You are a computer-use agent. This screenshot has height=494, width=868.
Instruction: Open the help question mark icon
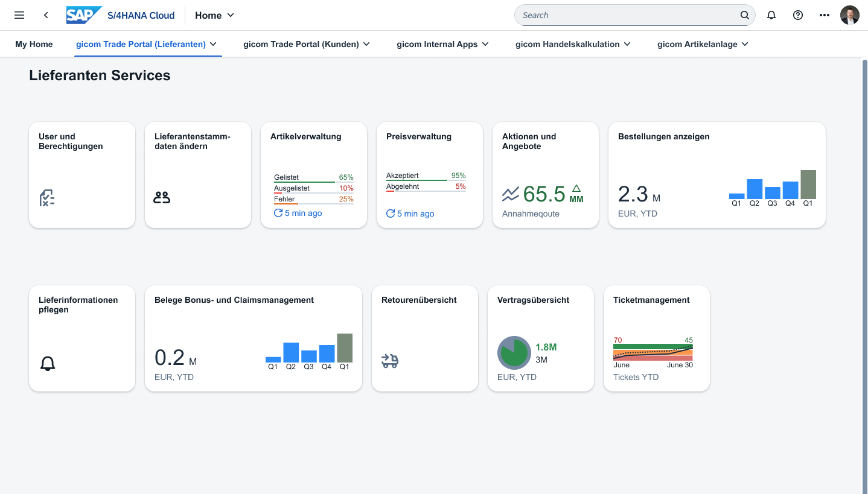[x=798, y=15]
